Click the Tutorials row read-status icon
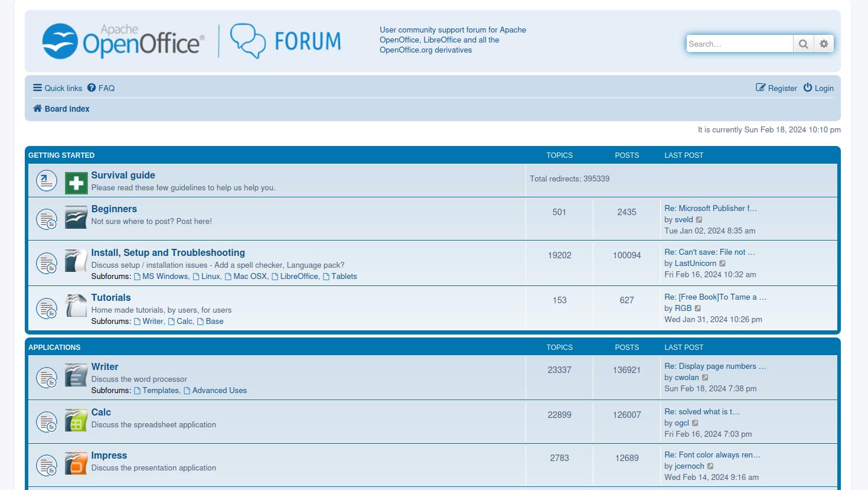 tap(47, 309)
